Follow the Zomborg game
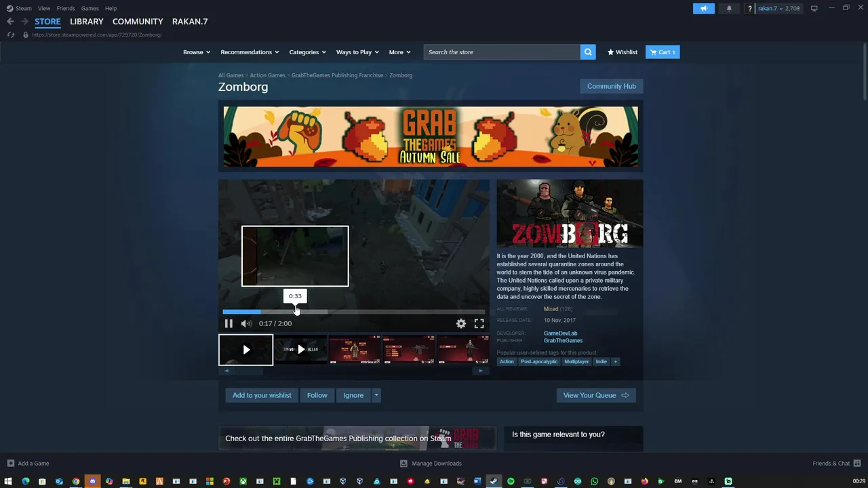 pyautogui.click(x=317, y=395)
